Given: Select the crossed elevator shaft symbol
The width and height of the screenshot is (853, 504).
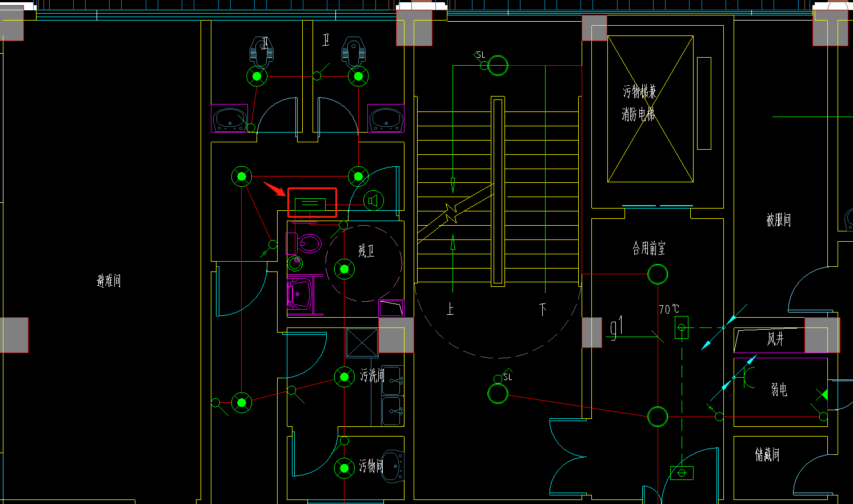Looking at the screenshot, I should tap(650, 109).
